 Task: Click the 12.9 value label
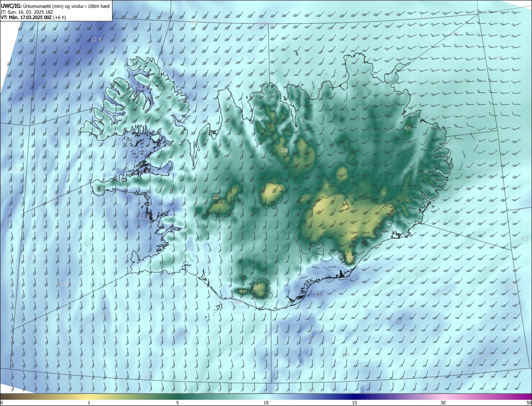coord(96,40)
